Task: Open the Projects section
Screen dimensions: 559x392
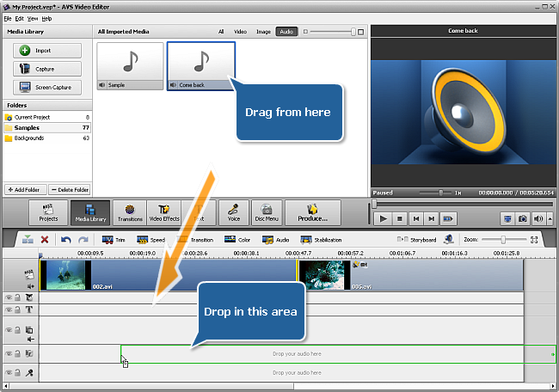Action: click(x=48, y=212)
